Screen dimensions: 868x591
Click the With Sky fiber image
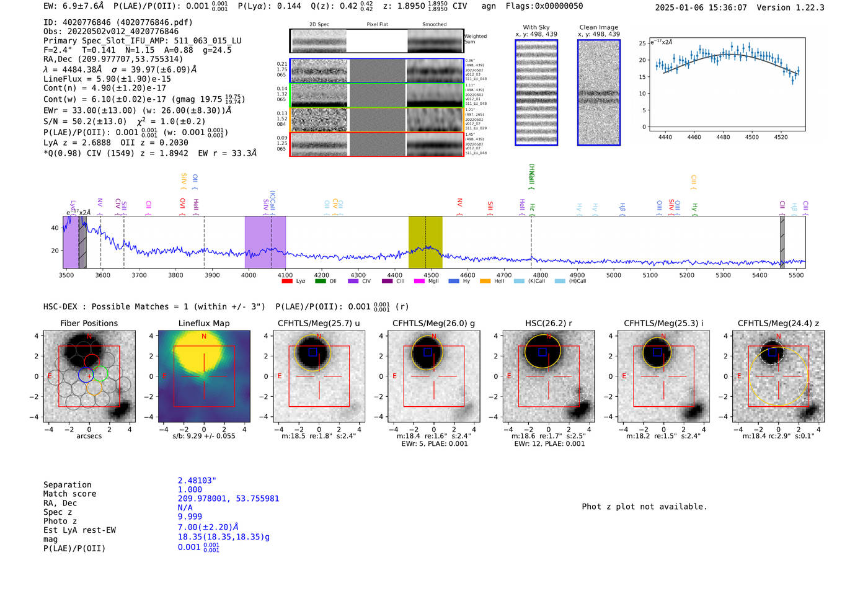point(536,92)
